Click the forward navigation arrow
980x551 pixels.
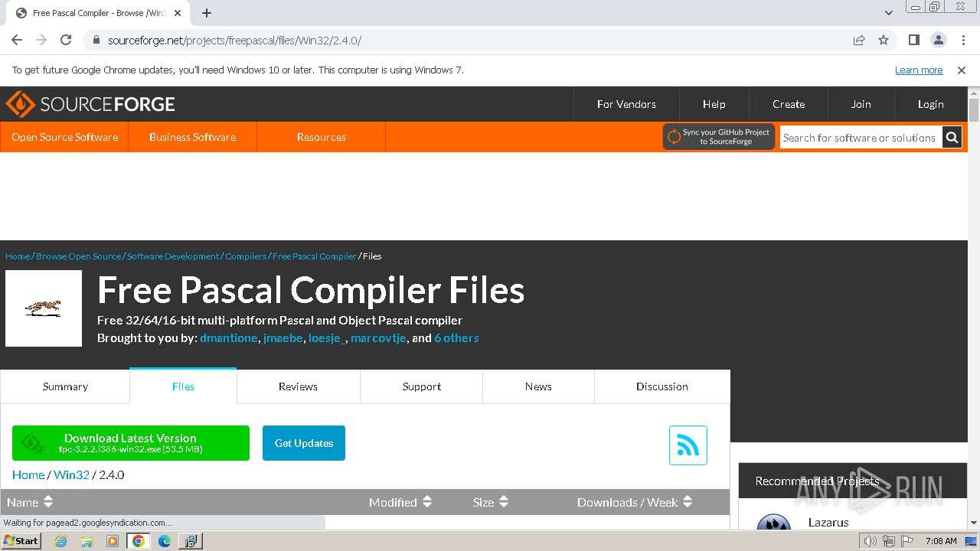[x=41, y=40]
